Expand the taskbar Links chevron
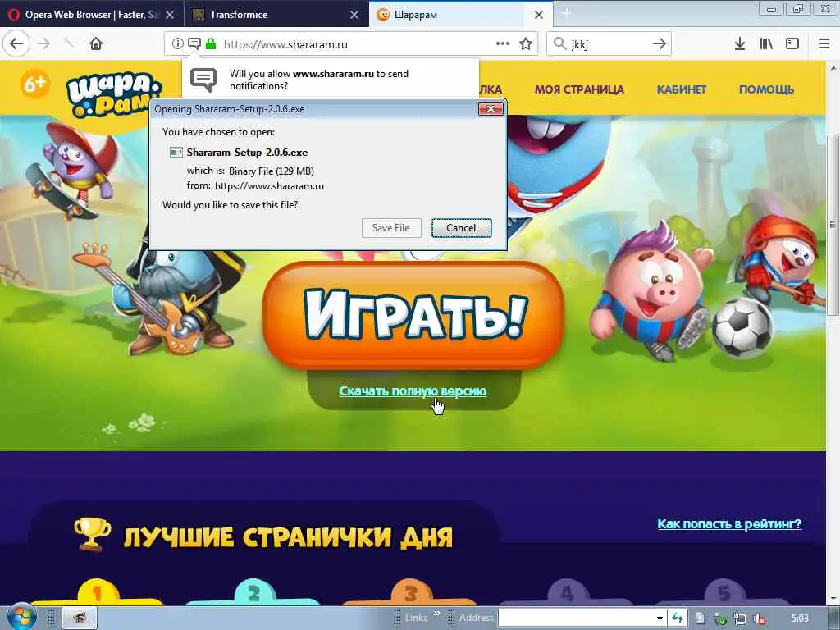The image size is (840, 630). 436,614
